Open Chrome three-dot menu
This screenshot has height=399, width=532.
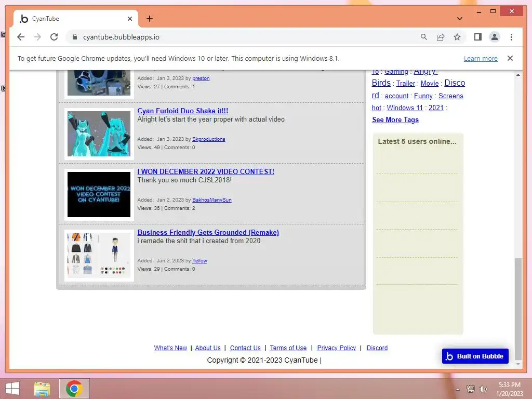click(x=511, y=37)
